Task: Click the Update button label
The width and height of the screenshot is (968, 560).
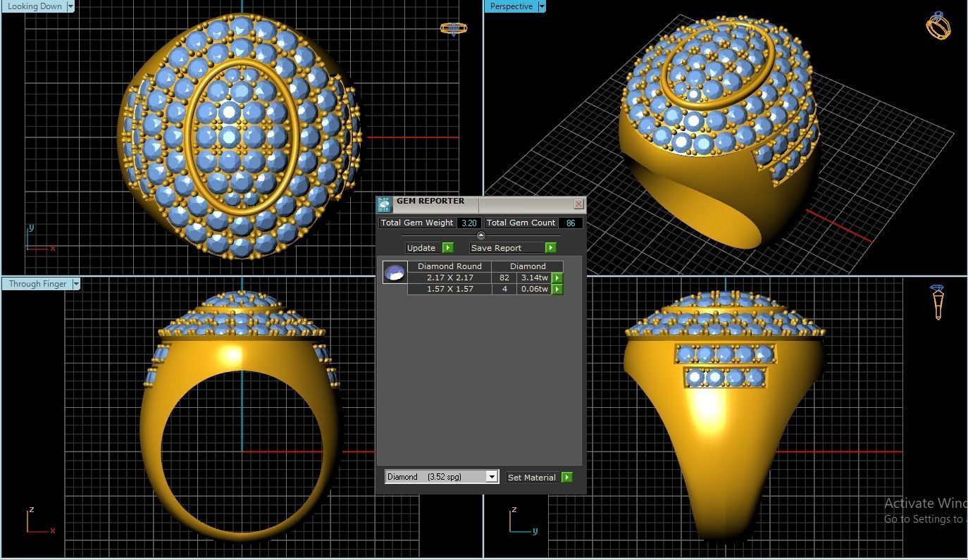Action: [421, 248]
